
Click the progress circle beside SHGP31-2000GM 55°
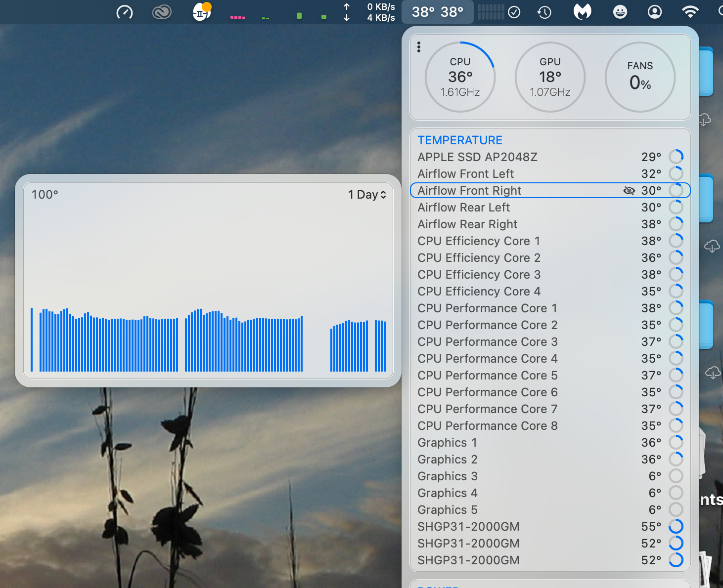tap(676, 526)
